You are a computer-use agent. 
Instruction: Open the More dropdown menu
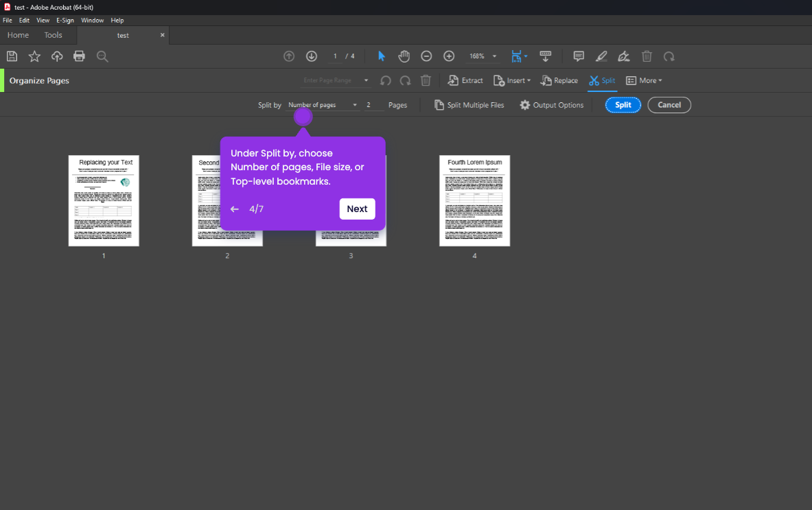tap(645, 81)
